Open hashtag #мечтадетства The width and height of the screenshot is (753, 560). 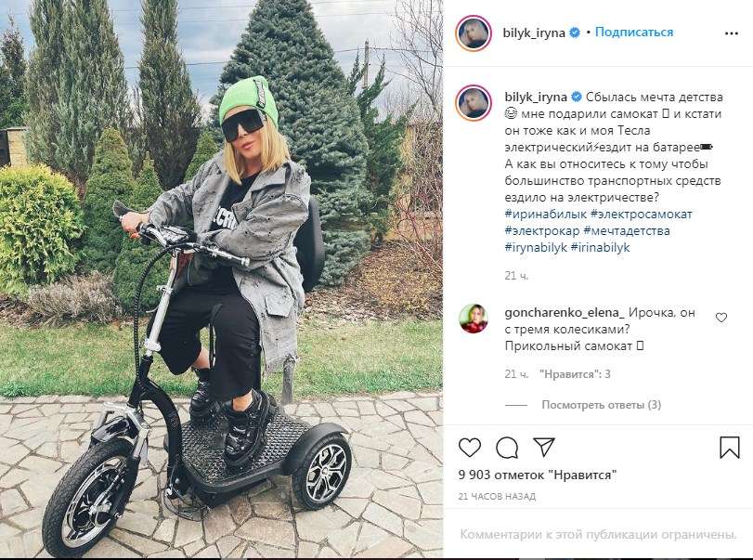point(626,231)
